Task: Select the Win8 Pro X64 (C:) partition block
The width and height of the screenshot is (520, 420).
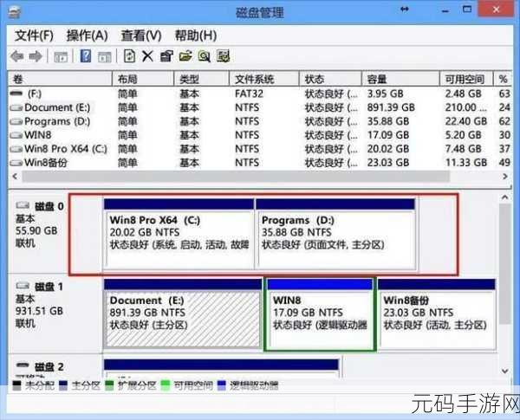Action: [x=179, y=235]
